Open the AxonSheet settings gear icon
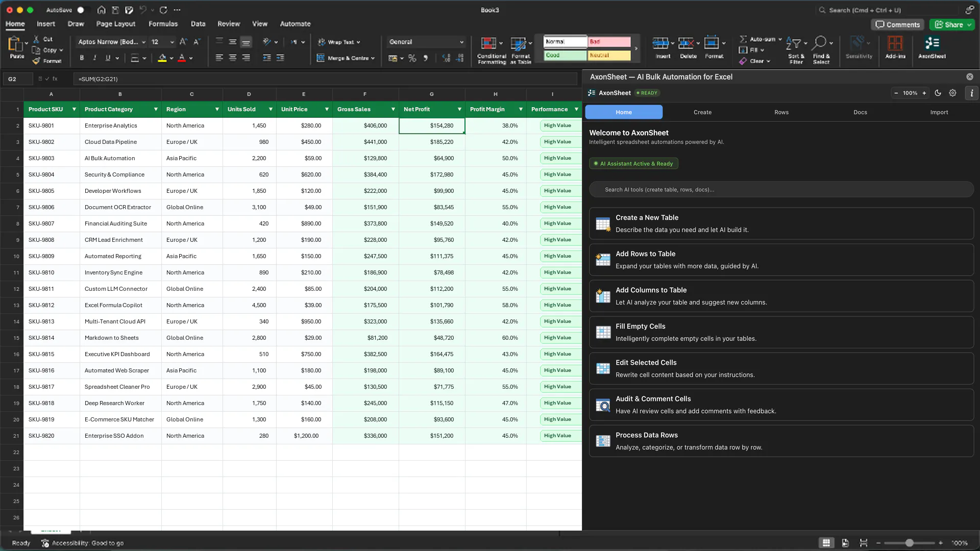This screenshot has height=551, width=980. click(952, 93)
